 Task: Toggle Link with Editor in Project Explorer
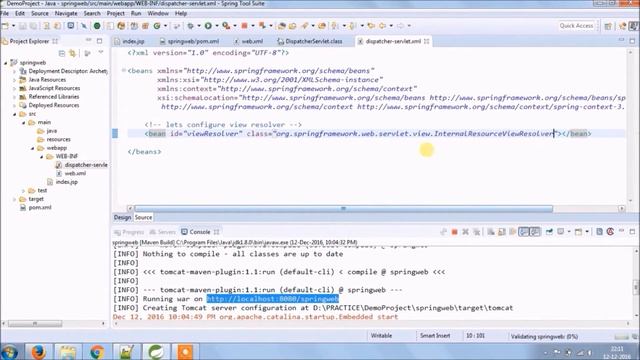click(73, 53)
